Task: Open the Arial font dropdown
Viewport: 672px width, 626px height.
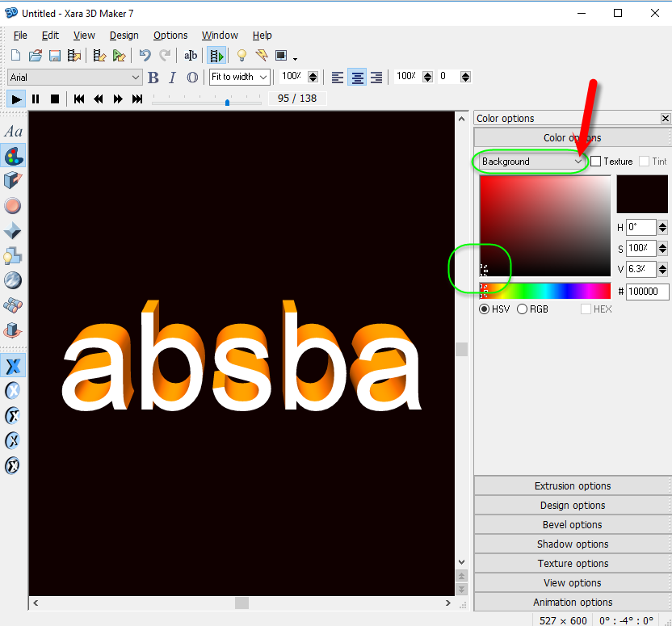Action: click(x=74, y=78)
